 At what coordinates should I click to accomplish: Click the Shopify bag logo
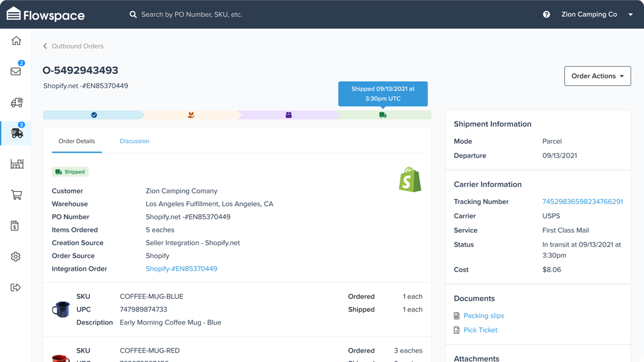pyautogui.click(x=410, y=180)
